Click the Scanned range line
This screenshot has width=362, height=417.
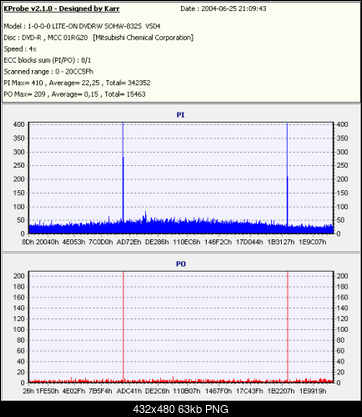[48, 72]
